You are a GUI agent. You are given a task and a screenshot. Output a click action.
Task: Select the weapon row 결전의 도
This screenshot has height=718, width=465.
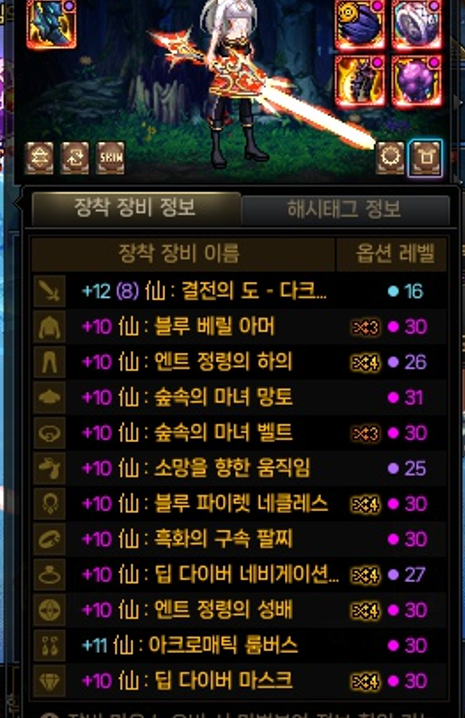(240, 291)
